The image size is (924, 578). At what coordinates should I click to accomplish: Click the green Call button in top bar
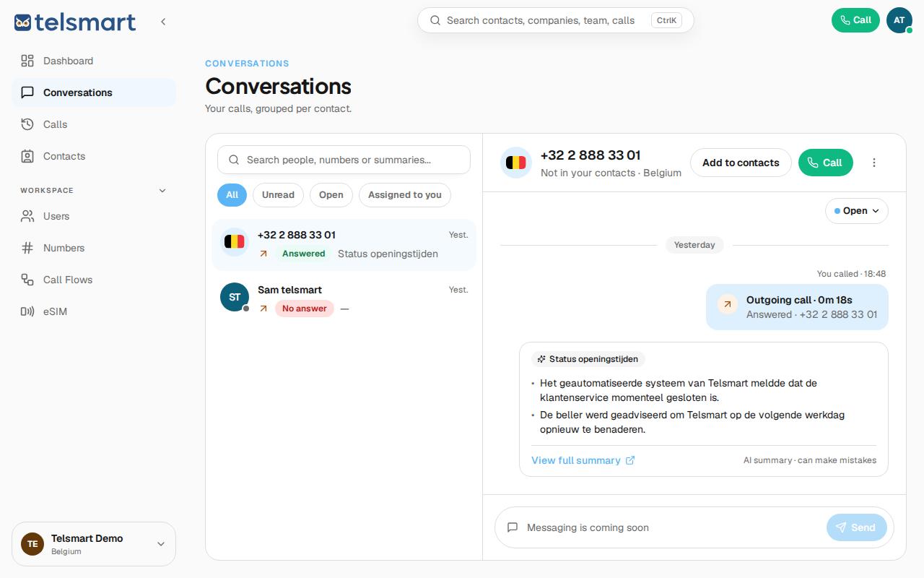(x=855, y=20)
